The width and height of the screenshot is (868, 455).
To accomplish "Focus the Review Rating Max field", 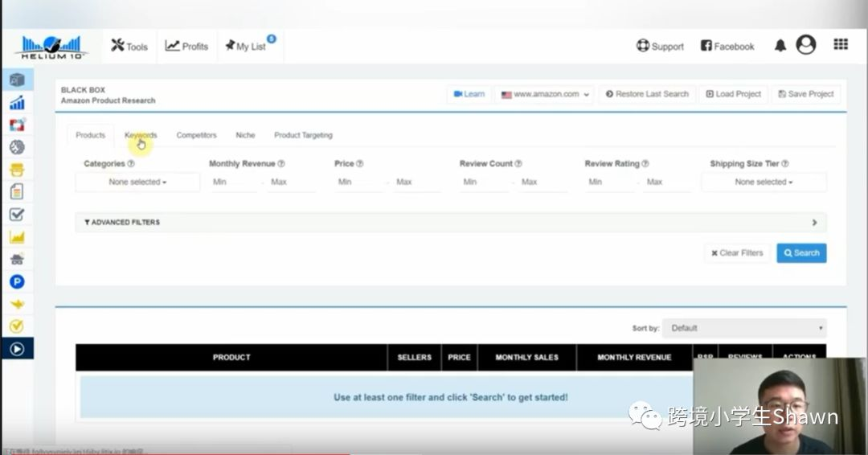I will pos(668,182).
